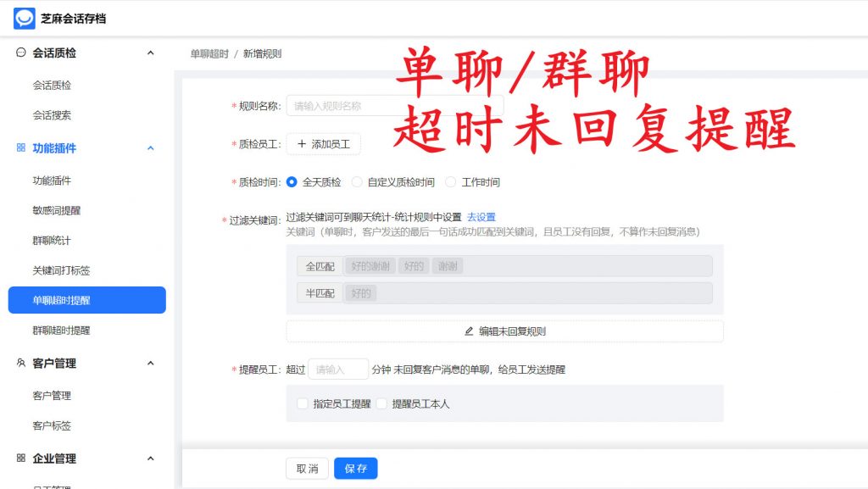Click the pencil icon beside 编辑未回复规则
The image size is (868, 489).
click(469, 331)
